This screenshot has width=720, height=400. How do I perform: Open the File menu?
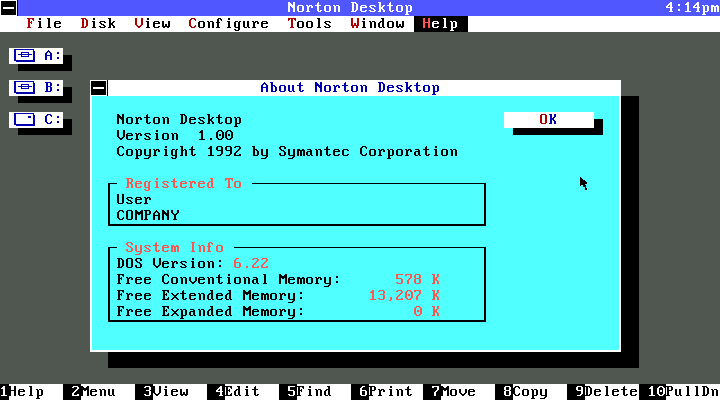tap(44, 23)
